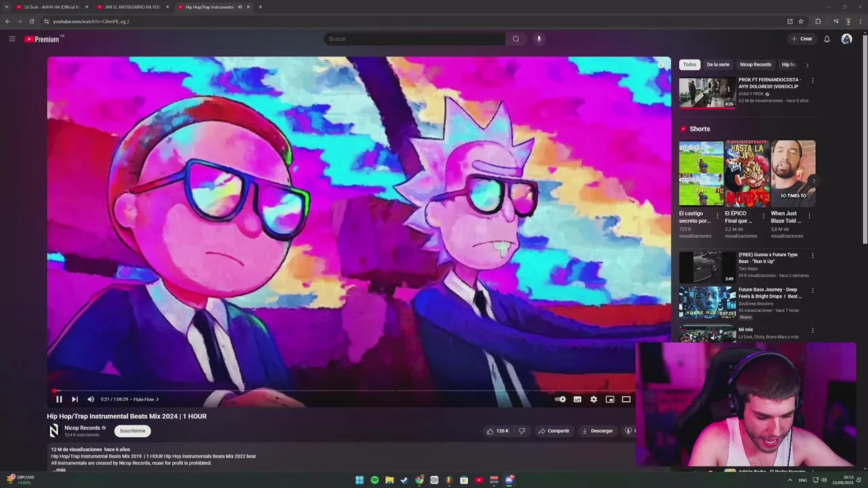Open File Explorer from the taskbar
Image resolution: width=868 pixels, height=488 pixels.
(389, 480)
